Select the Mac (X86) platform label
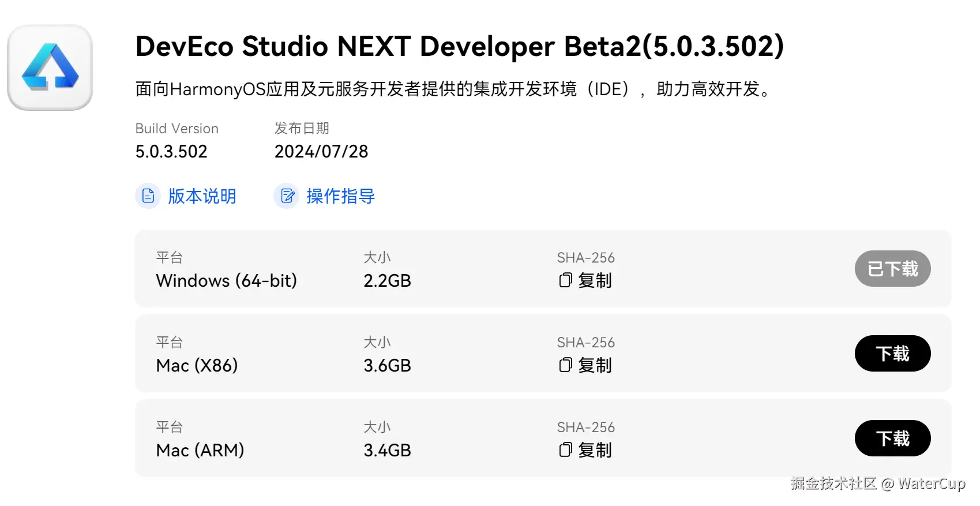This screenshot has width=980, height=506. (197, 366)
